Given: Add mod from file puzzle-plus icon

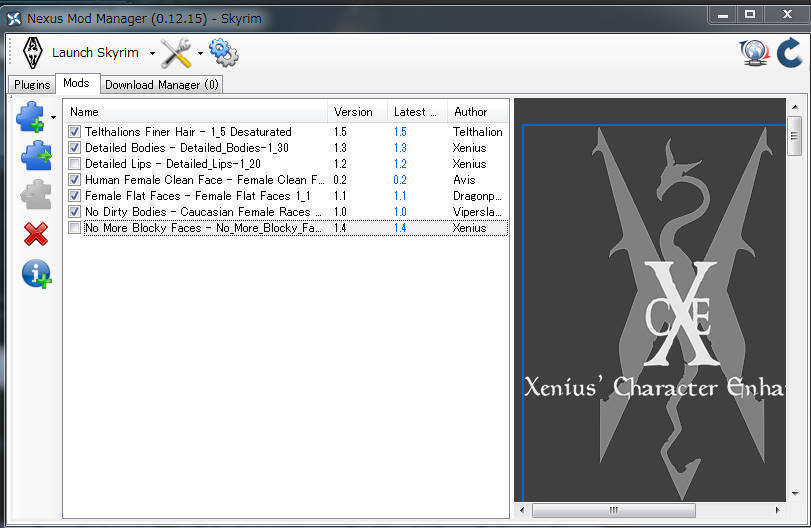Looking at the screenshot, I should pyautogui.click(x=31, y=117).
